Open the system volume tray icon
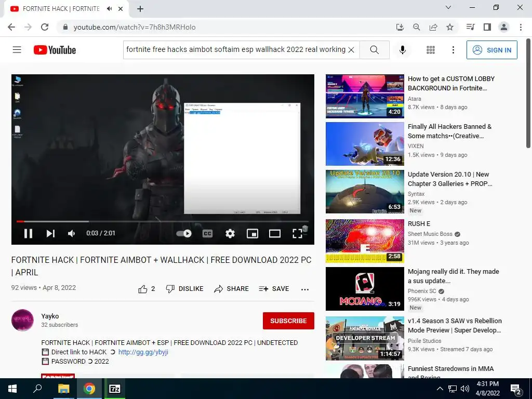The height and width of the screenshot is (399, 532). pyautogui.click(x=465, y=389)
